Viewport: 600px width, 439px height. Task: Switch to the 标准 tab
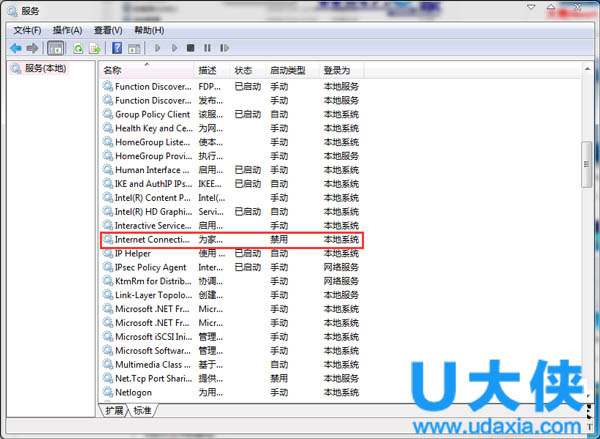click(x=142, y=411)
